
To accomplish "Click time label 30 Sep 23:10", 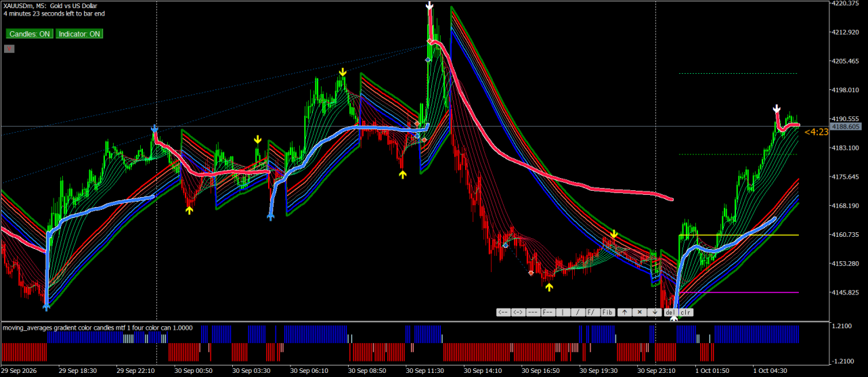I will coord(657,371).
